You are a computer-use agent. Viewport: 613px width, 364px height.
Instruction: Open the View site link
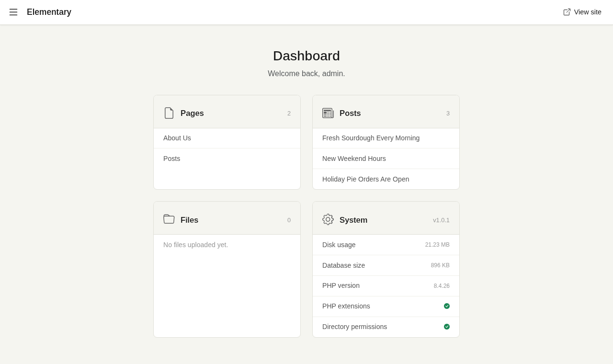[x=582, y=12]
